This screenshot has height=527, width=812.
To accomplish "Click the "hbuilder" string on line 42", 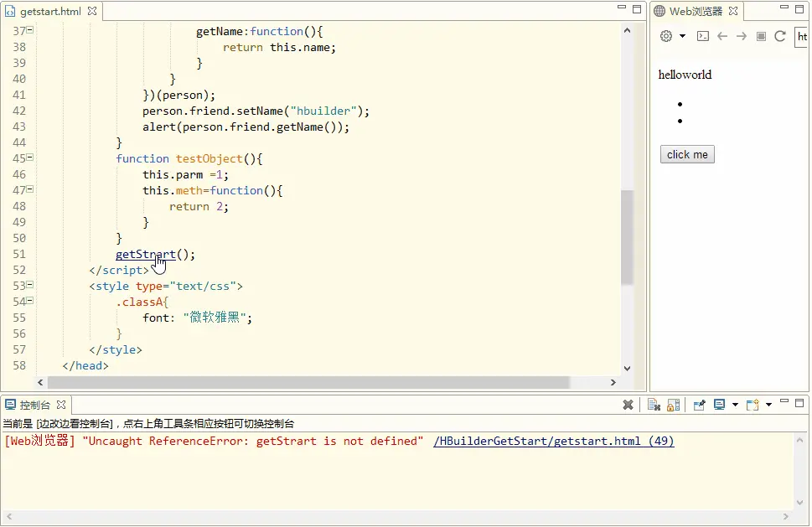I will point(323,111).
